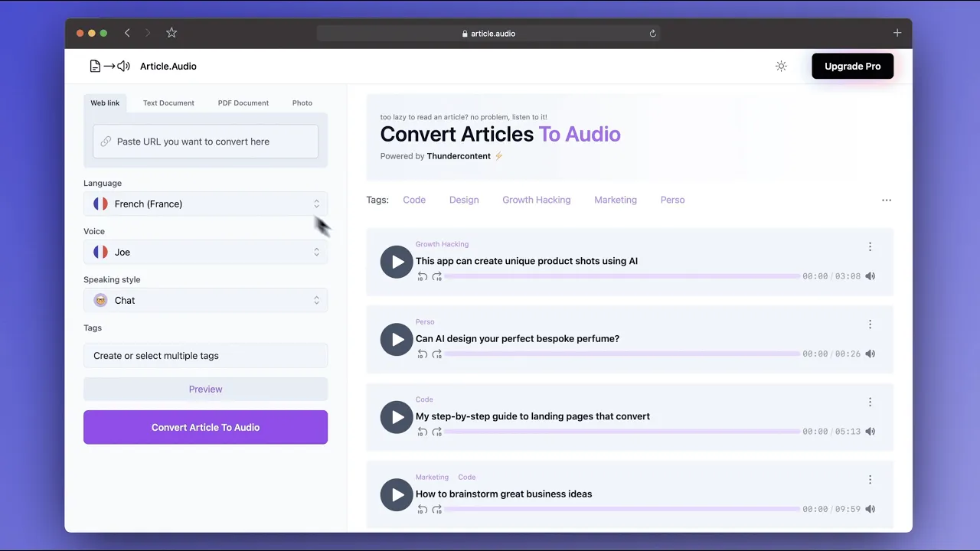The width and height of the screenshot is (980, 551).
Task: Click the Marketing label on brainstorm ideas card
Action: coord(432,477)
